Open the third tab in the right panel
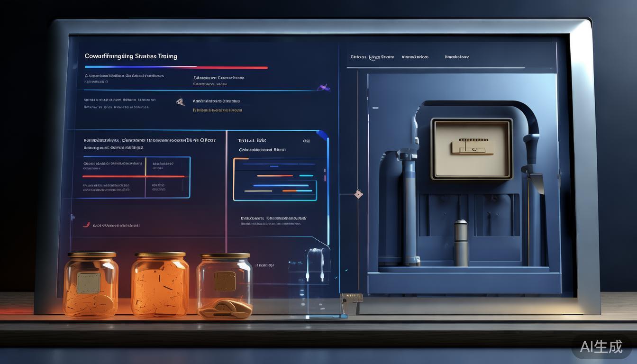 pos(457,57)
